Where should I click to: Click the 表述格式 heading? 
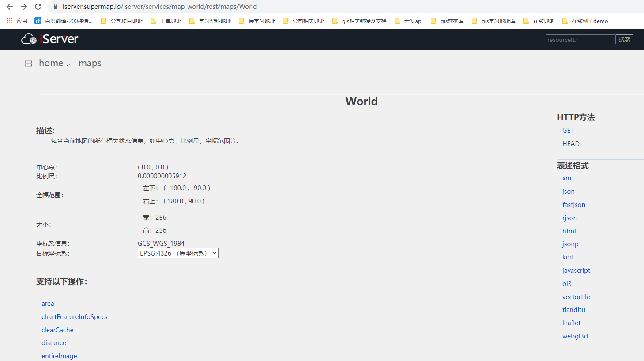[x=573, y=165]
